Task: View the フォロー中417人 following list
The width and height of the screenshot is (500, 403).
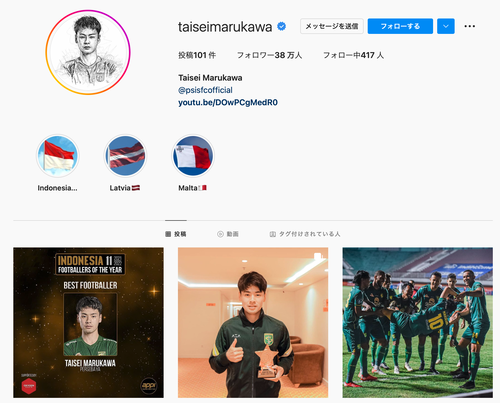Action: (x=353, y=55)
